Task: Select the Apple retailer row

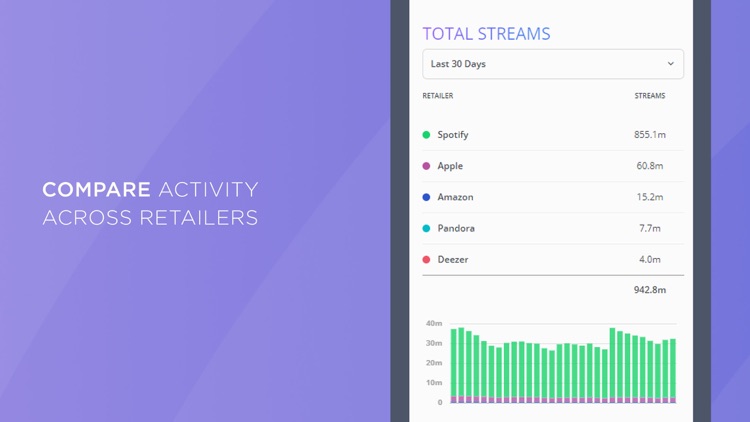Action: (x=553, y=166)
